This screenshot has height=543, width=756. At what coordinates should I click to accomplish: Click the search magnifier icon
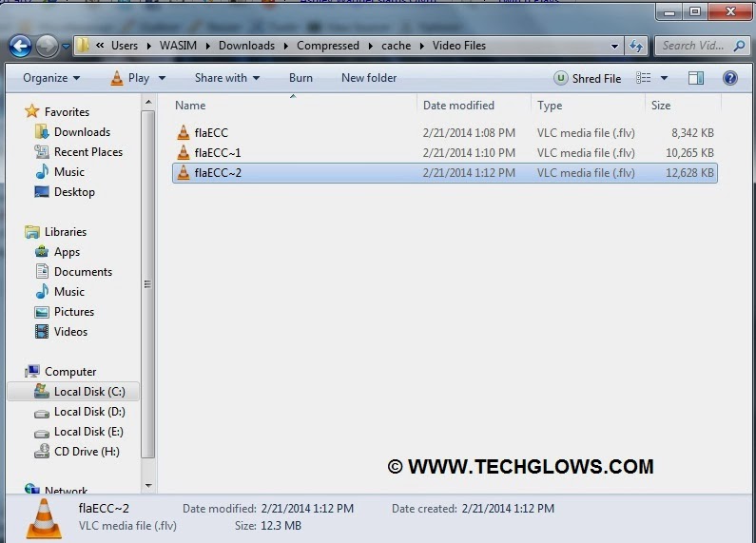739,46
